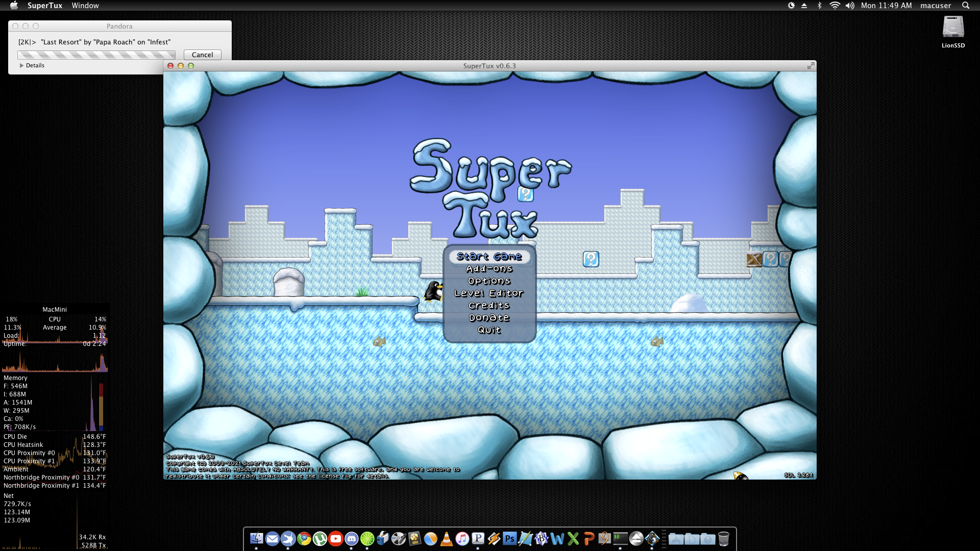Open the macuser account menu
Image resolution: width=980 pixels, height=551 pixels.
(x=935, y=6)
